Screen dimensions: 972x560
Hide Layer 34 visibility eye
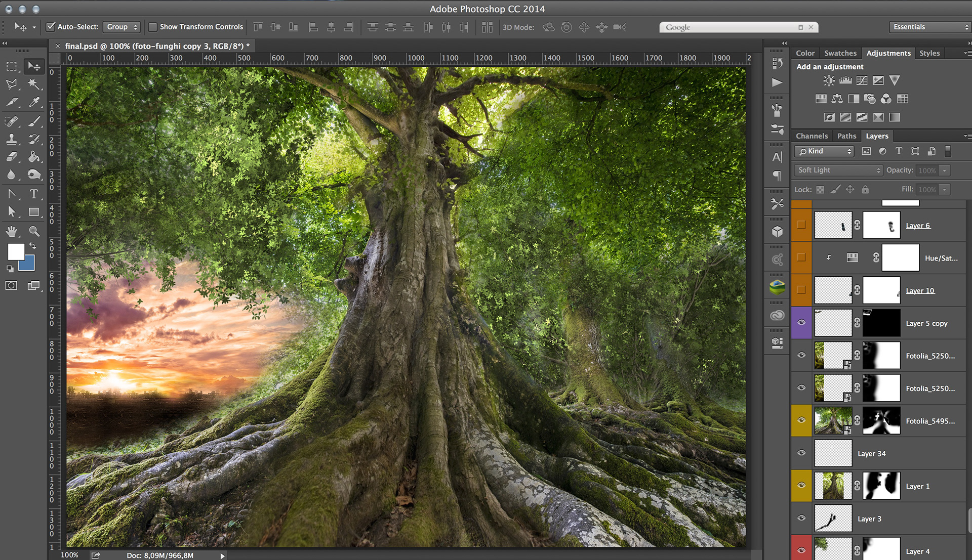pyautogui.click(x=801, y=453)
